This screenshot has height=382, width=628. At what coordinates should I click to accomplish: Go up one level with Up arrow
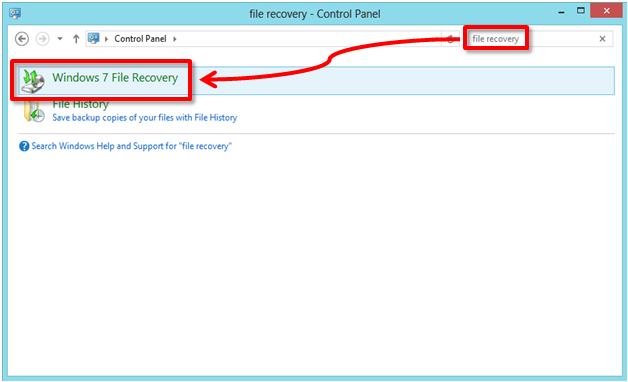(x=76, y=39)
